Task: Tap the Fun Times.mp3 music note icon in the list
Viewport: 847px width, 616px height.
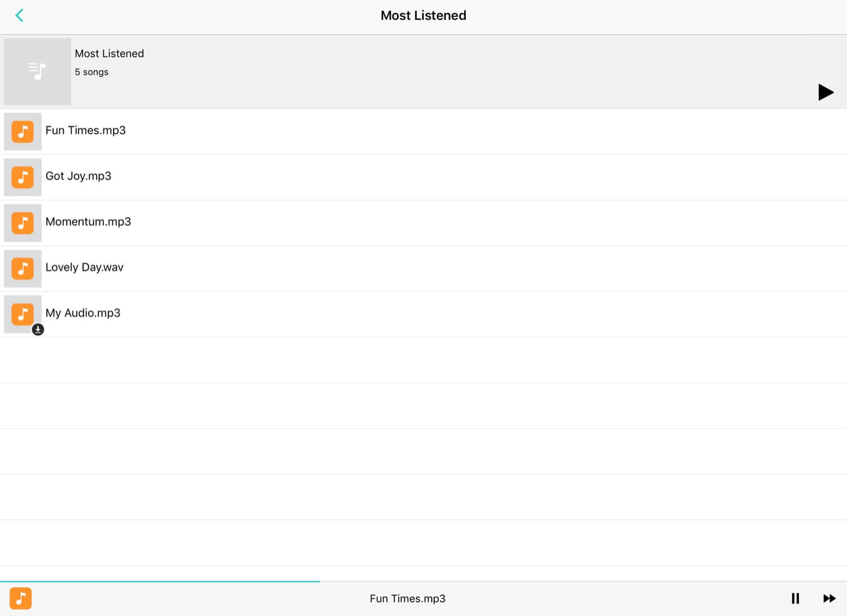Action: (23, 132)
